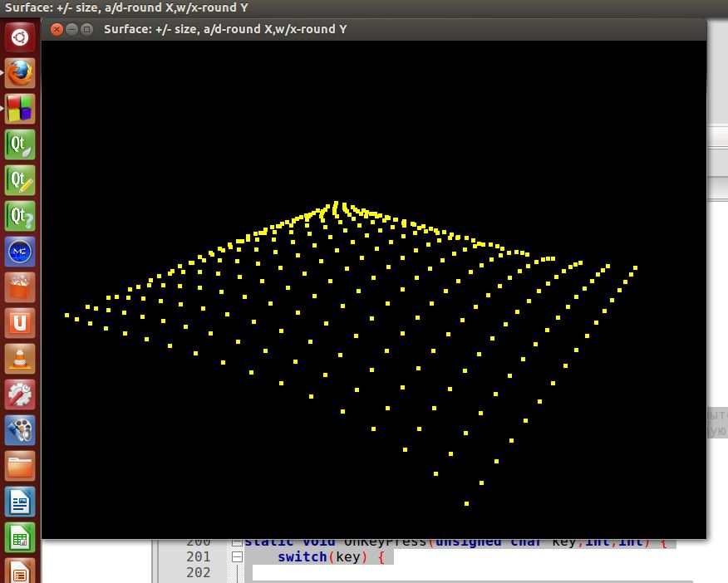Image resolution: width=728 pixels, height=583 pixels.
Task: Click line number 201 in the editor gutter
Action: (199, 556)
